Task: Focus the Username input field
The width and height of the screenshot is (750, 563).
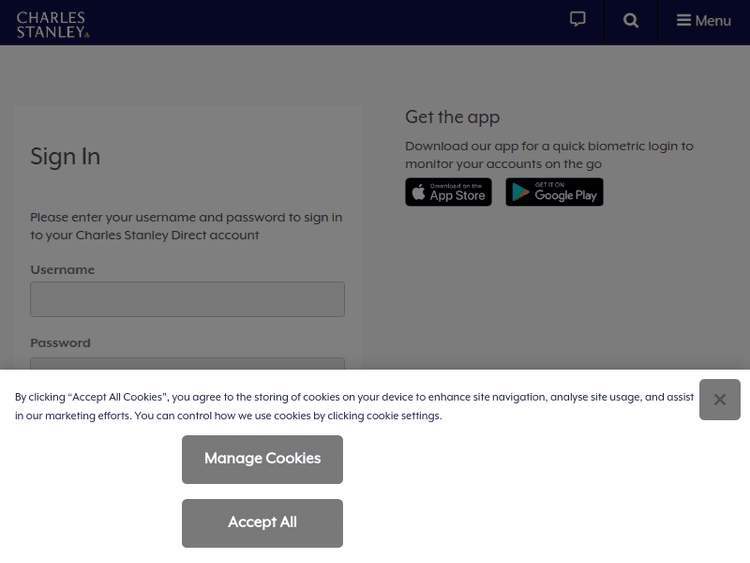Action: pyautogui.click(x=187, y=299)
